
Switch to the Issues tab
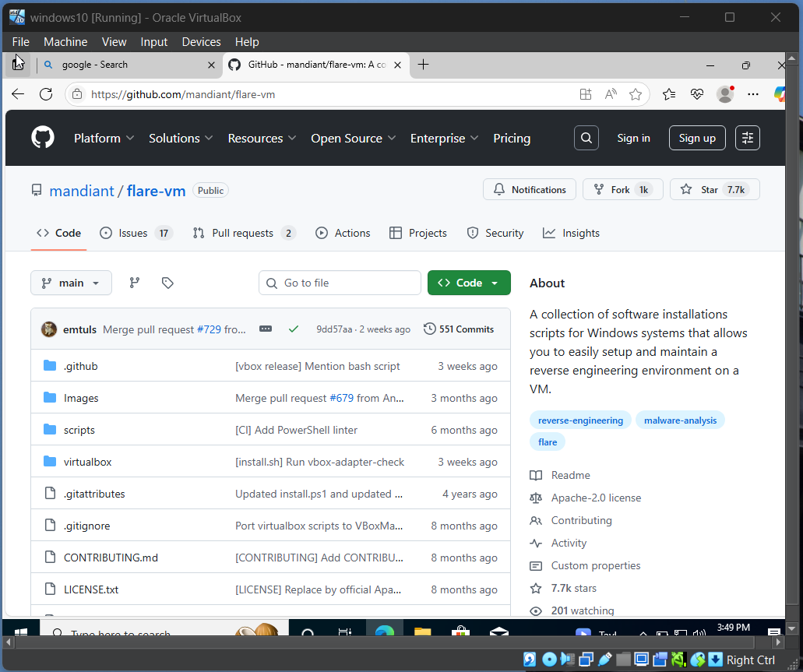136,233
